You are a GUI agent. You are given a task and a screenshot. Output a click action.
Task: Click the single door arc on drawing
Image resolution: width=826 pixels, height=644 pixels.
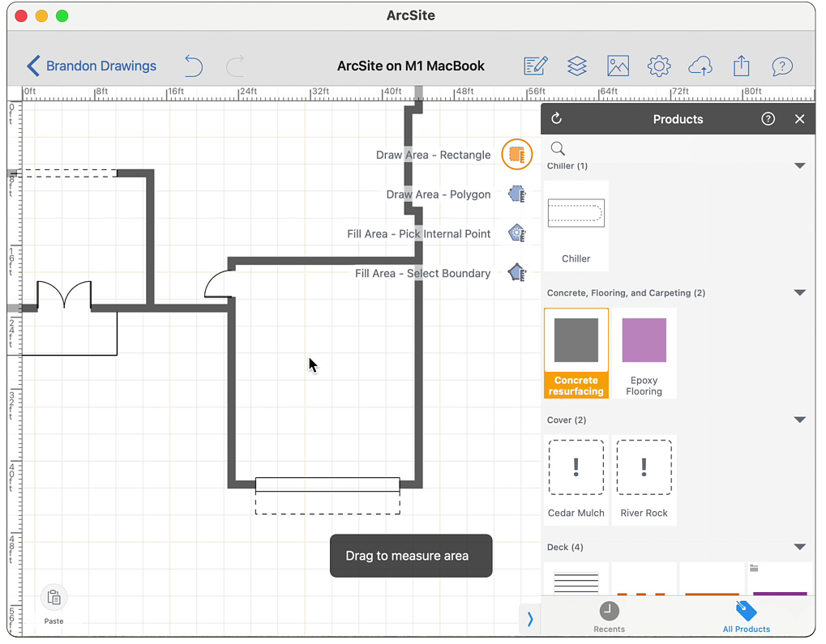[219, 284]
